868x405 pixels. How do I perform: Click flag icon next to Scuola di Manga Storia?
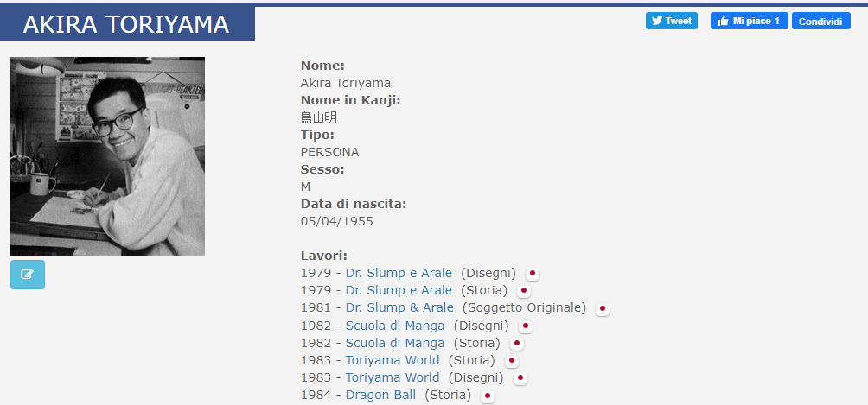(x=517, y=343)
